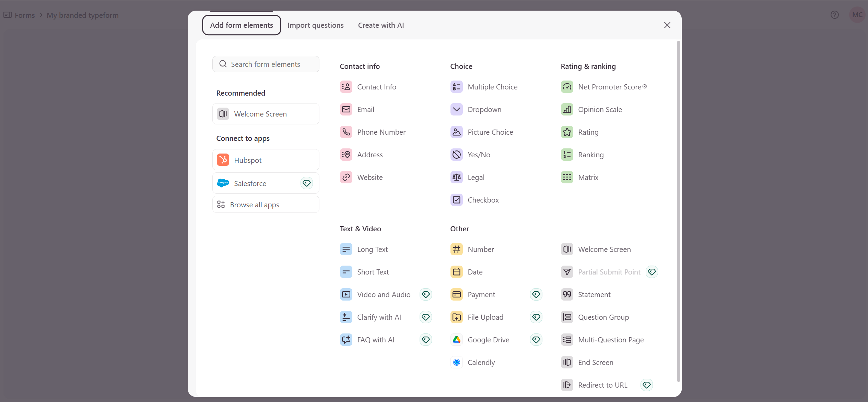Connect the form to Hubspot
868x402 pixels.
tap(247, 160)
